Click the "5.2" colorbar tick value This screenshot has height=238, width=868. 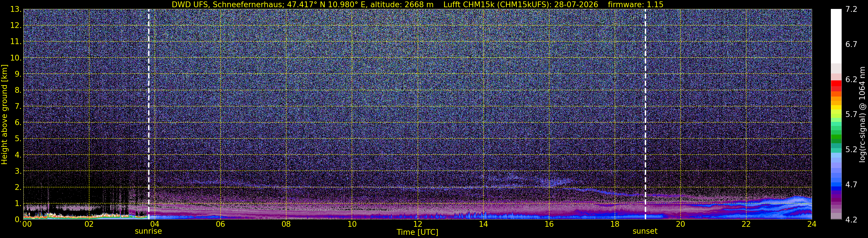[851, 150]
